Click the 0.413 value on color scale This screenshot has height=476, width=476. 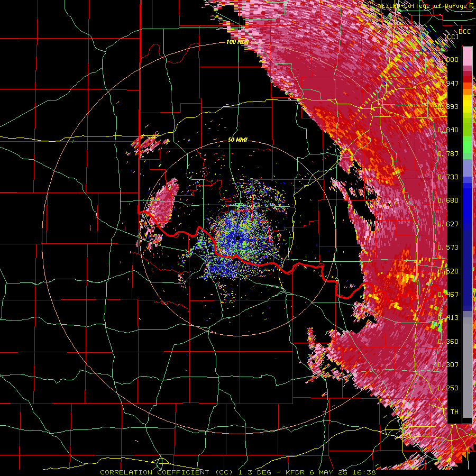pyautogui.click(x=448, y=318)
